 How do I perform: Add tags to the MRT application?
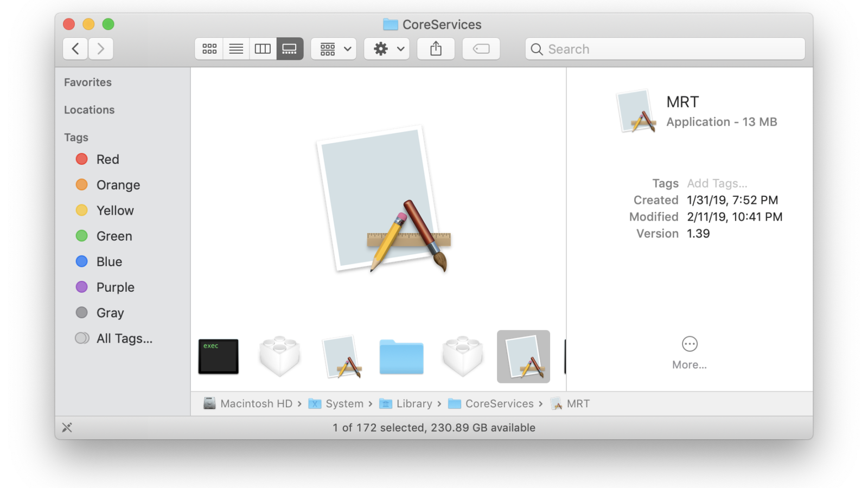pos(717,183)
